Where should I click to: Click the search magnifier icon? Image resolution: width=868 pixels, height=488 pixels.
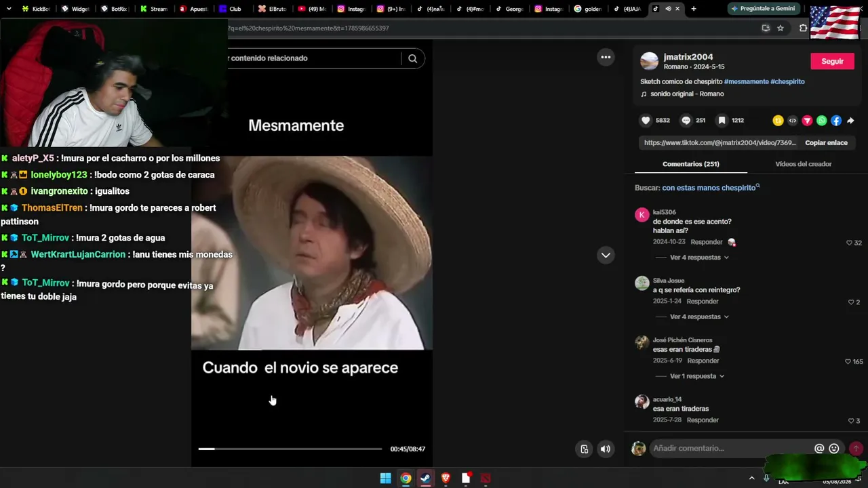click(x=412, y=58)
